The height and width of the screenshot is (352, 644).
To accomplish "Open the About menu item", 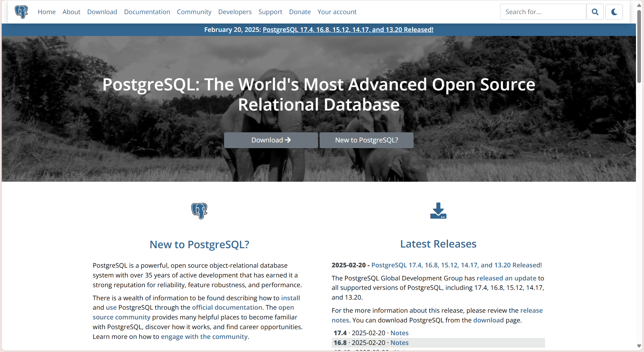I will (x=71, y=12).
